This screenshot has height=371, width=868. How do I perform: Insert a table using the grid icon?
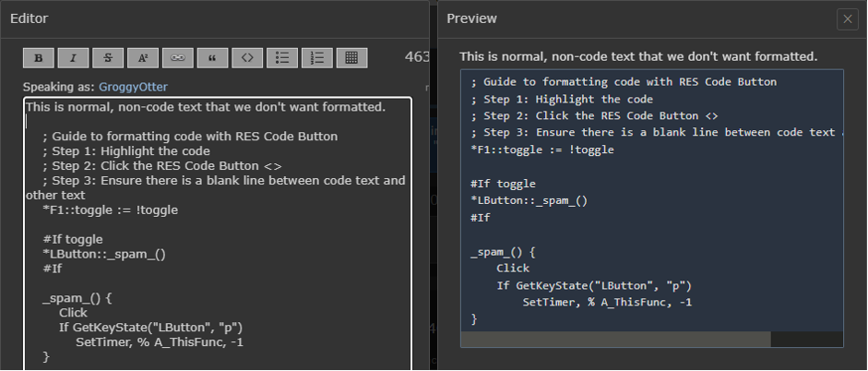coord(351,57)
